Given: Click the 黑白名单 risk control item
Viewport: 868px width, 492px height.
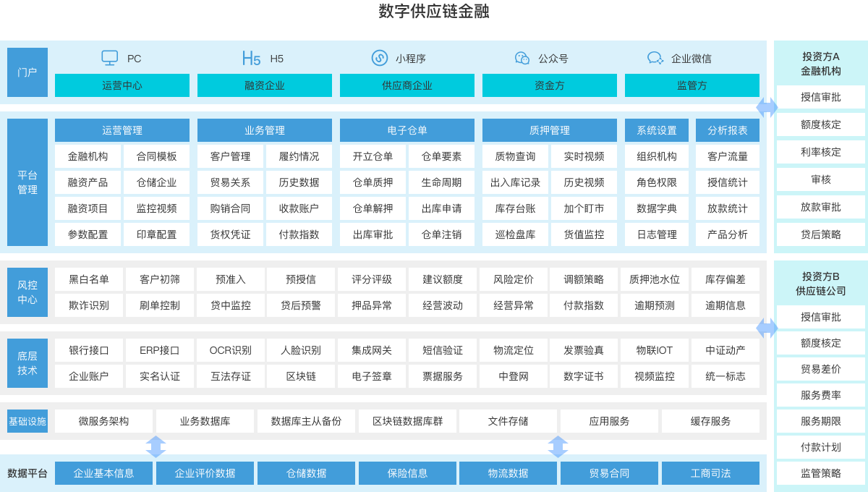Looking at the screenshot, I should pyautogui.click(x=89, y=279).
